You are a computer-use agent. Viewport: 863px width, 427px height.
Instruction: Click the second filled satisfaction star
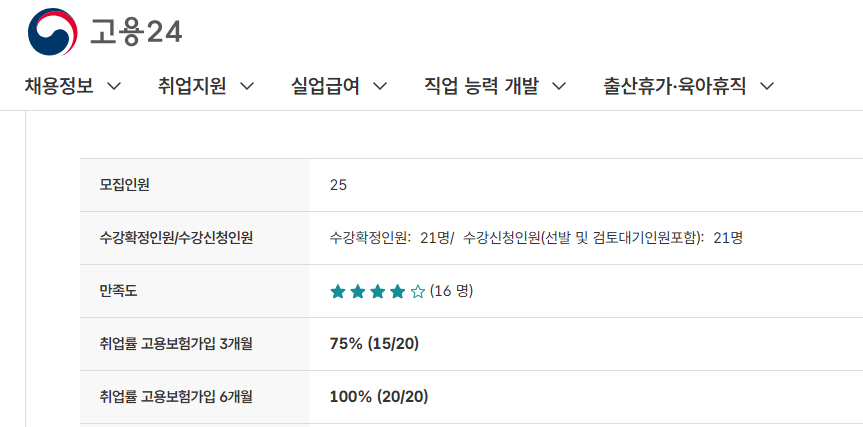[358, 292]
